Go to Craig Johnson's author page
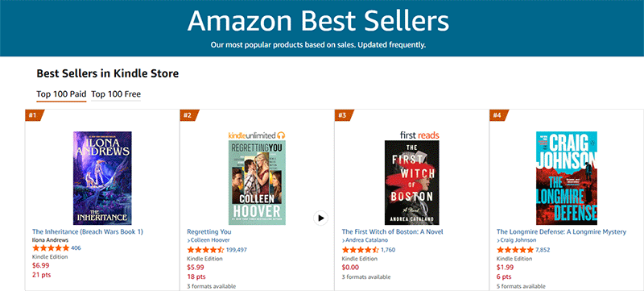The width and height of the screenshot is (644, 291). pyautogui.click(x=516, y=240)
